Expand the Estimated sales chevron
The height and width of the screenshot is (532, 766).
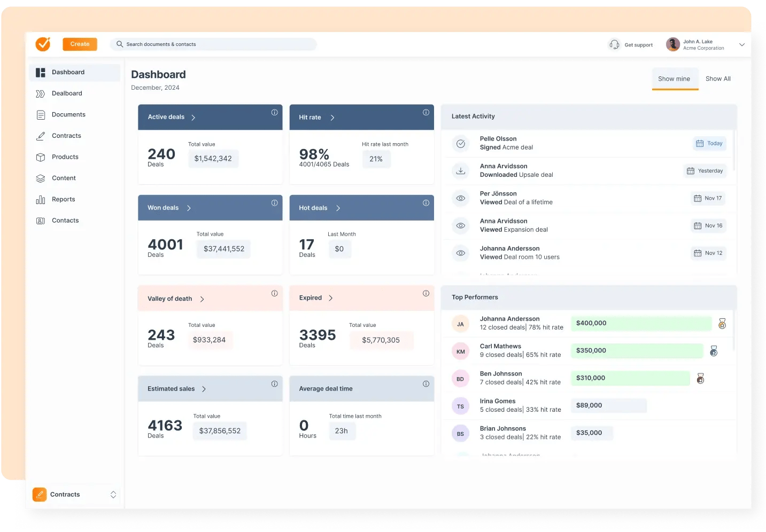pyautogui.click(x=204, y=389)
